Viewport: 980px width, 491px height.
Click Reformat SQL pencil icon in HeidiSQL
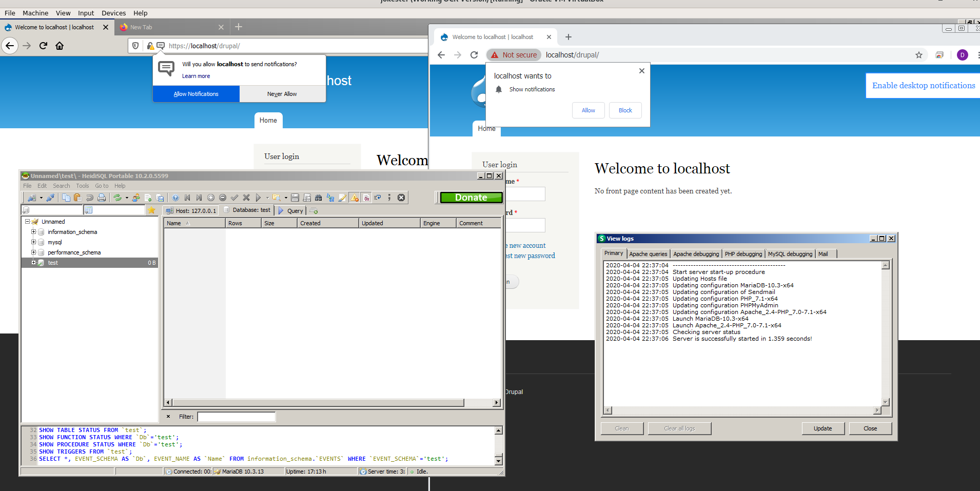(x=342, y=198)
